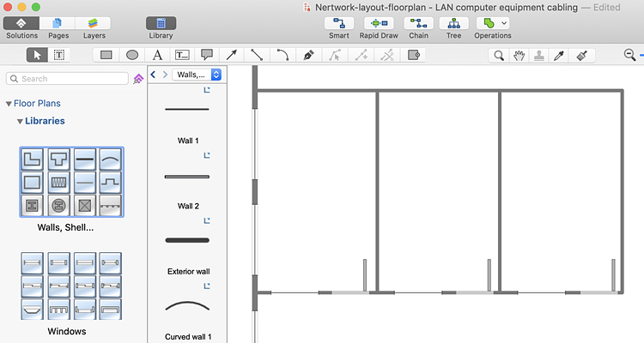The height and width of the screenshot is (343, 644).
Task: Open the Solutions panel
Action: click(x=21, y=23)
